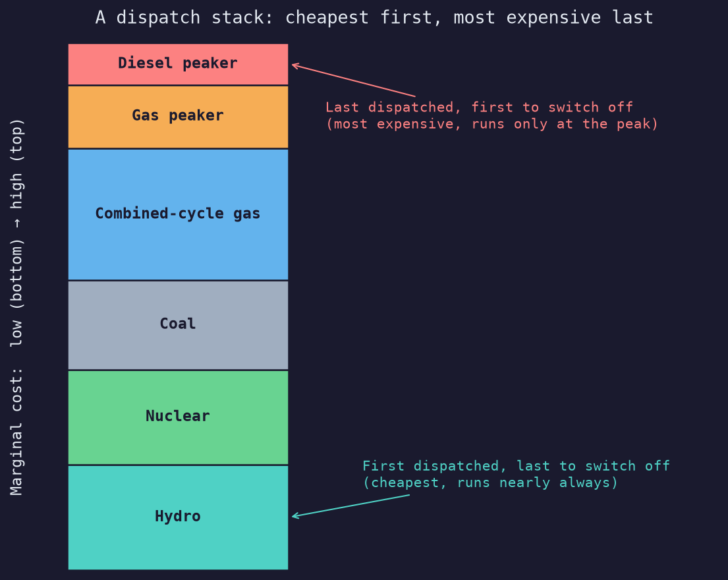Select the Coal block

(178, 325)
